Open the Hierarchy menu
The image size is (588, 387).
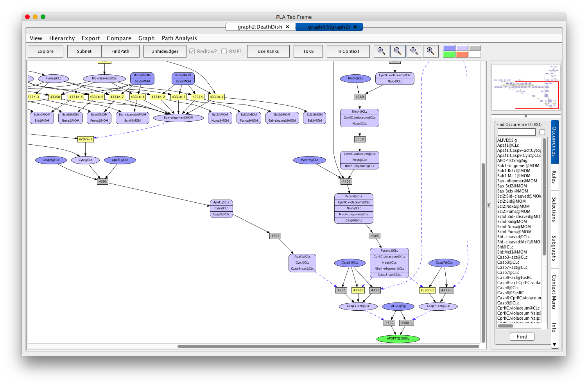[62, 38]
